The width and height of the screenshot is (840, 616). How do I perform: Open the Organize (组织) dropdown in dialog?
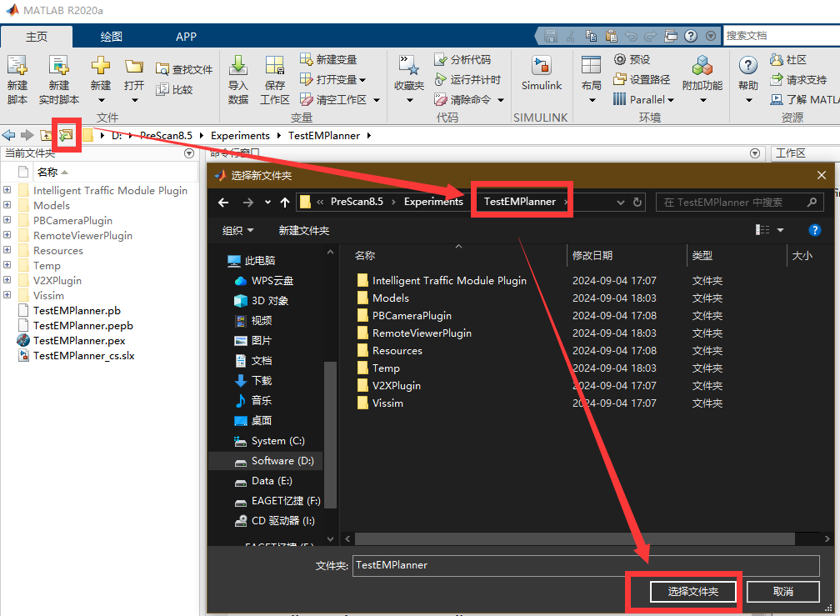237,230
